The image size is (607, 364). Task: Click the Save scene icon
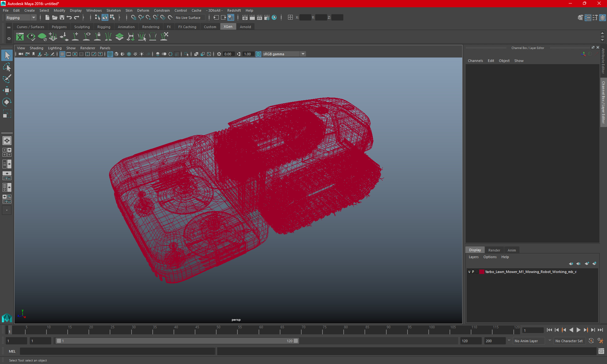[x=62, y=18]
